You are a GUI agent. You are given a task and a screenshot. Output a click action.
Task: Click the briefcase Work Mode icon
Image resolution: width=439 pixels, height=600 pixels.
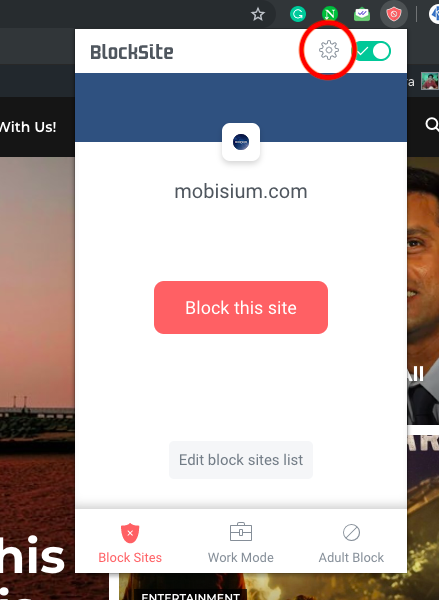[x=241, y=532]
